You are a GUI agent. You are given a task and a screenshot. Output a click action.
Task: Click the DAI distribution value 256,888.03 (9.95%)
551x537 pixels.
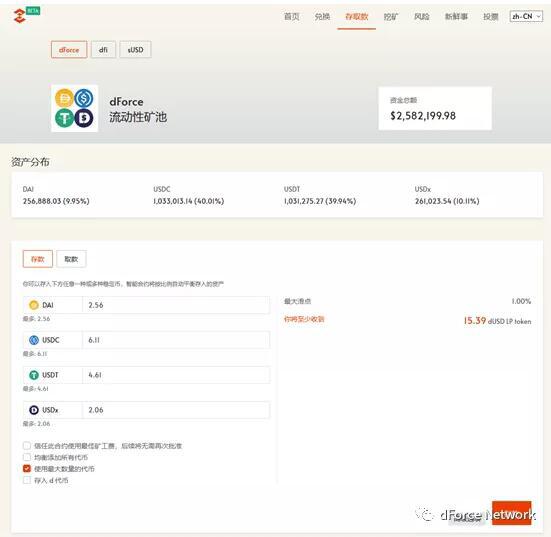click(x=56, y=201)
